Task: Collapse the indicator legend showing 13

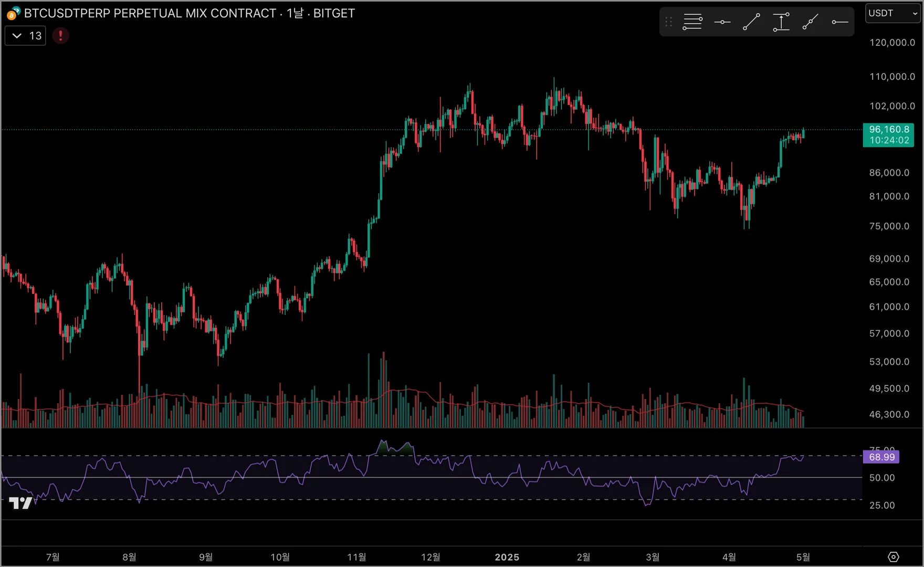Action: pyautogui.click(x=25, y=36)
